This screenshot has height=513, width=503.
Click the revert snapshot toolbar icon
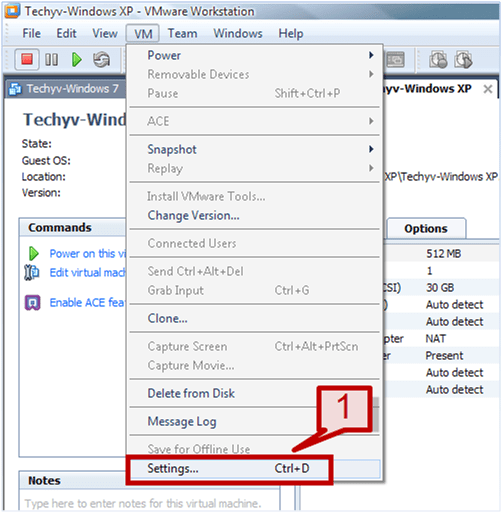[463, 60]
